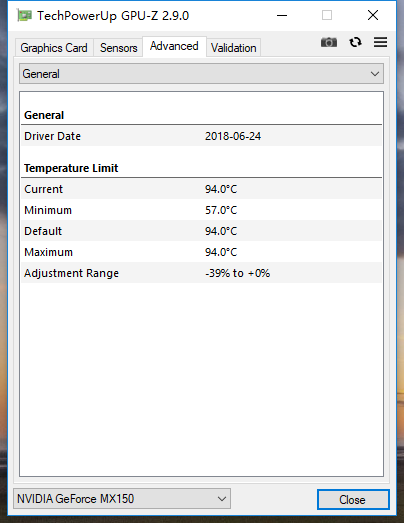404x523 pixels.
Task: Switch to the Graphics Card tab
Action: 54,48
